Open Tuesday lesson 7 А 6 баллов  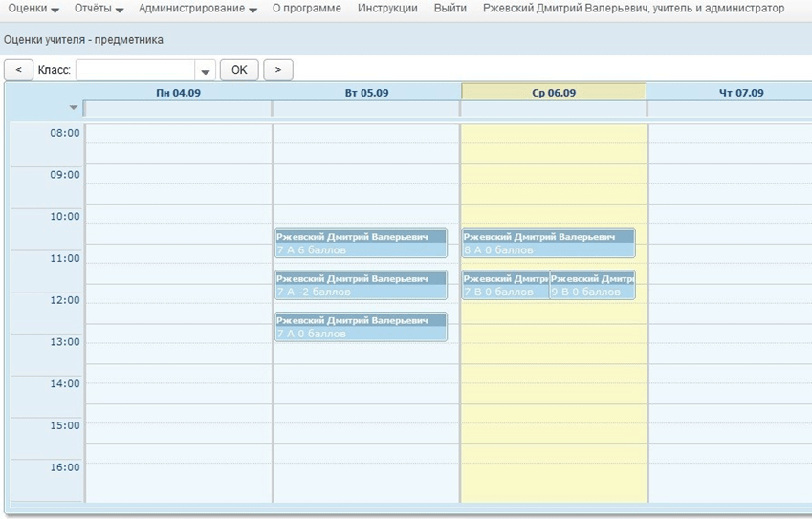361,244
